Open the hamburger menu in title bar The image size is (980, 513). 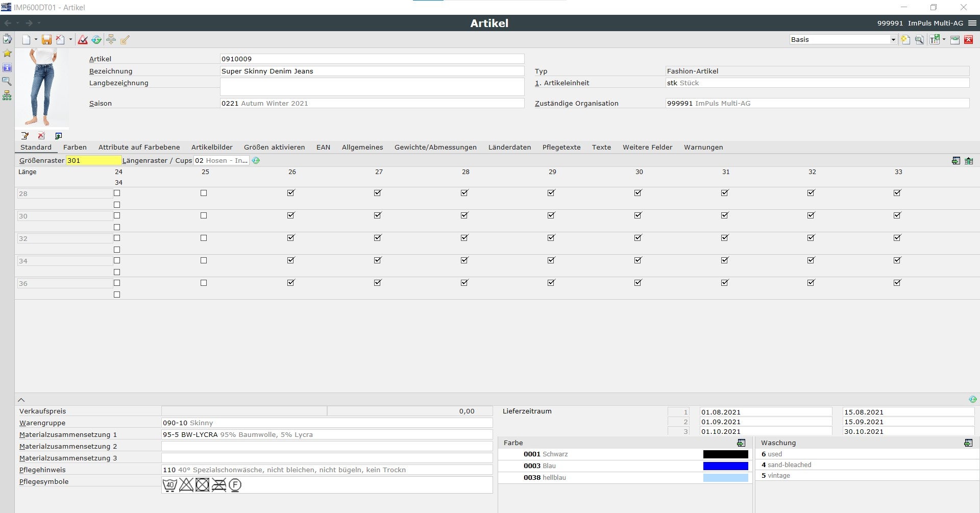(x=972, y=23)
